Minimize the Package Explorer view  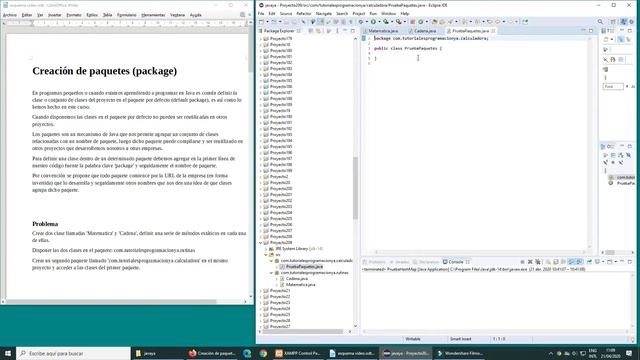pyautogui.click(x=345, y=31)
